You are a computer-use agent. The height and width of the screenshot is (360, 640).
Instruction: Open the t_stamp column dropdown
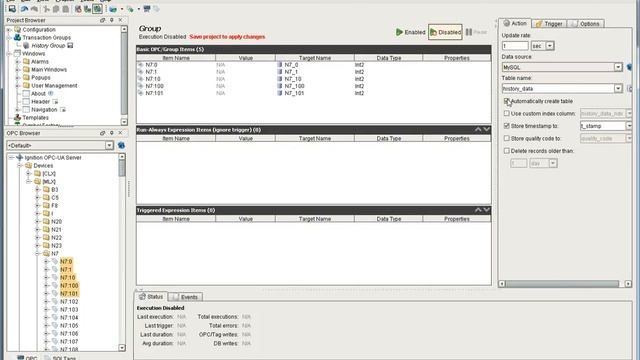629,126
